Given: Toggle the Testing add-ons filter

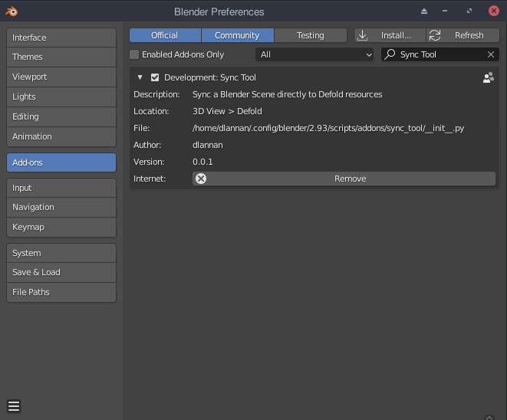Looking at the screenshot, I should [311, 35].
